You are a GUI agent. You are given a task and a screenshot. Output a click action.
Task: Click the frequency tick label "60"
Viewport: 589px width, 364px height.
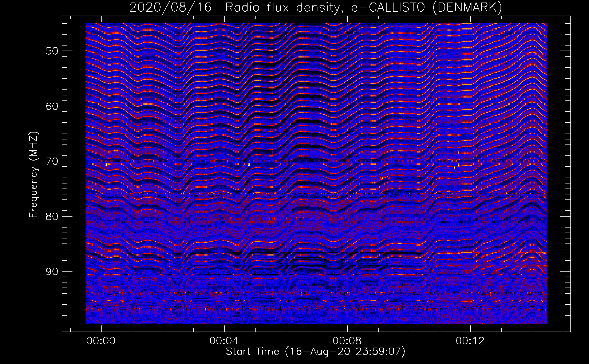52,106
